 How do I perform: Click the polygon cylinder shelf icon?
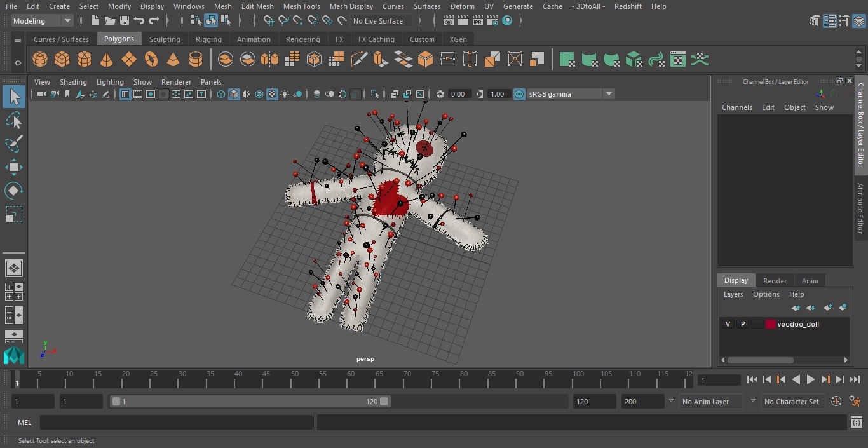point(85,60)
